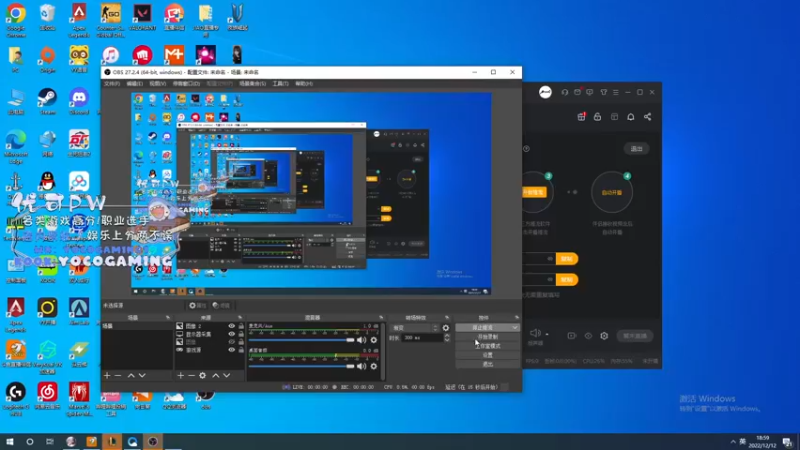Move scene down with Scenes panel down arrow
Viewport: 800px width, 450px height.
(x=142, y=376)
